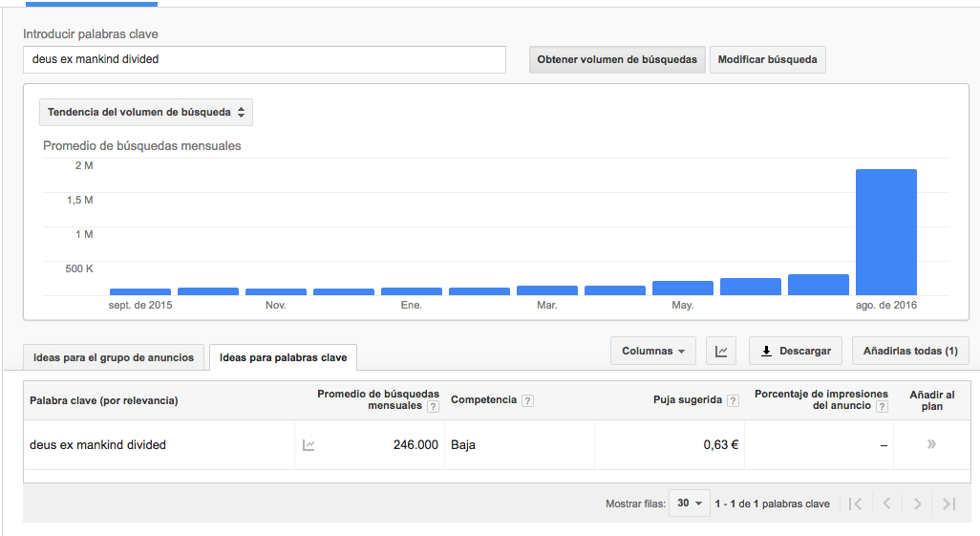The width and height of the screenshot is (980, 536).
Task: Go to last page of results
Action: click(x=948, y=504)
